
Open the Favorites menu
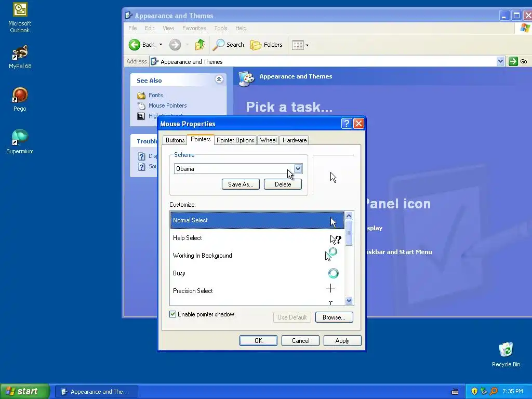coord(194,28)
